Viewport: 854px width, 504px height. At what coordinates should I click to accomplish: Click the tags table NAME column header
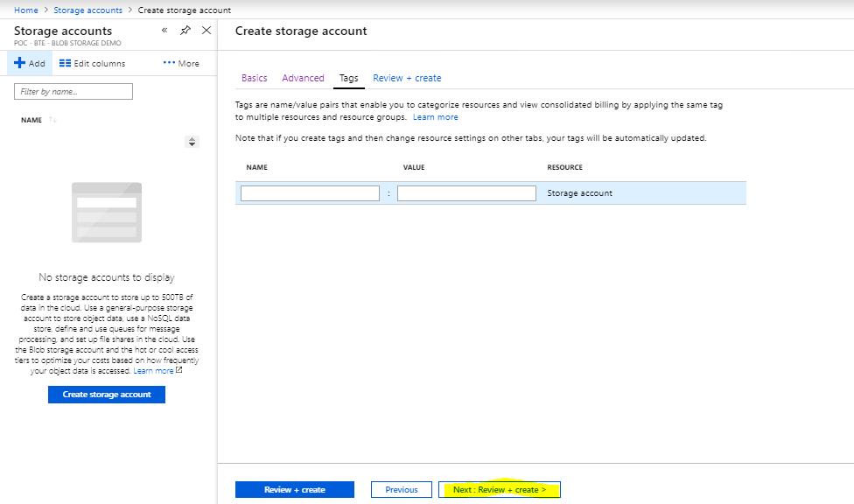tap(257, 167)
